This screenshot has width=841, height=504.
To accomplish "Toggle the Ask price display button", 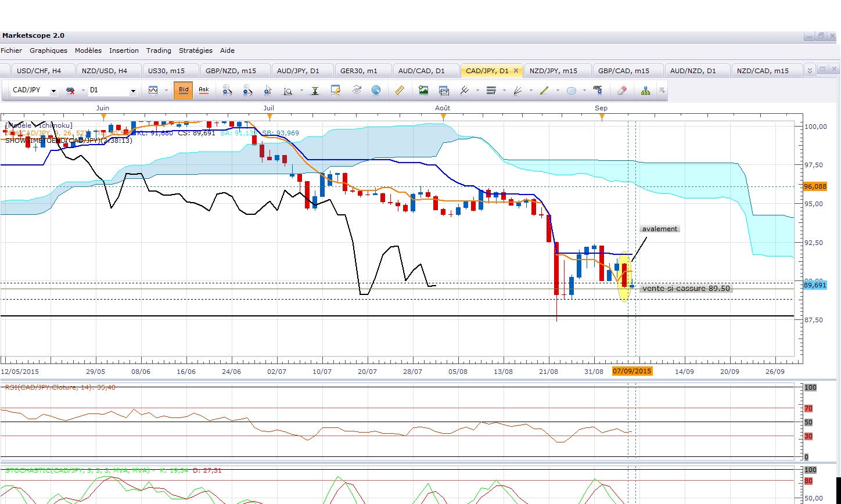I will pyautogui.click(x=204, y=91).
